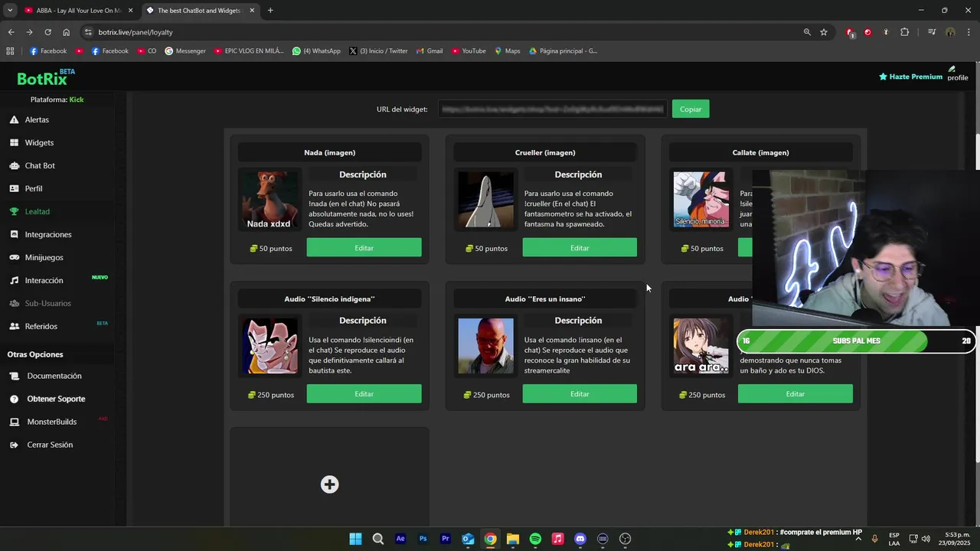Open Documentación link in sidebar
This screenshot has width=980, height=551.
[54, 376]
